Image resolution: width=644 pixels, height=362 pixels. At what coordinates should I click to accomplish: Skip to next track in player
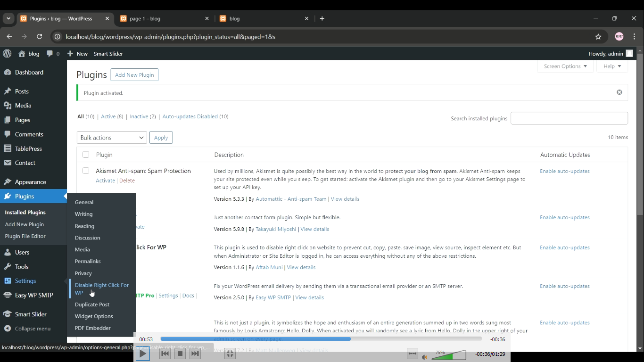coord(195,354)
